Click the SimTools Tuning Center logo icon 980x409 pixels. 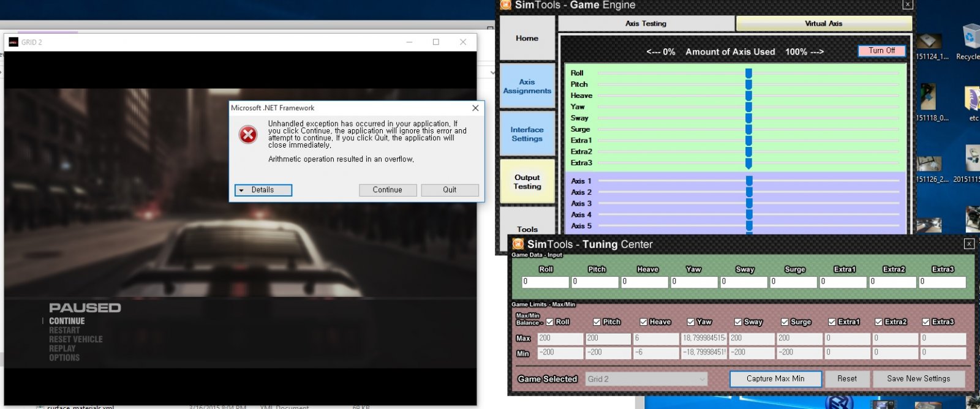click(x=518, y=244)
